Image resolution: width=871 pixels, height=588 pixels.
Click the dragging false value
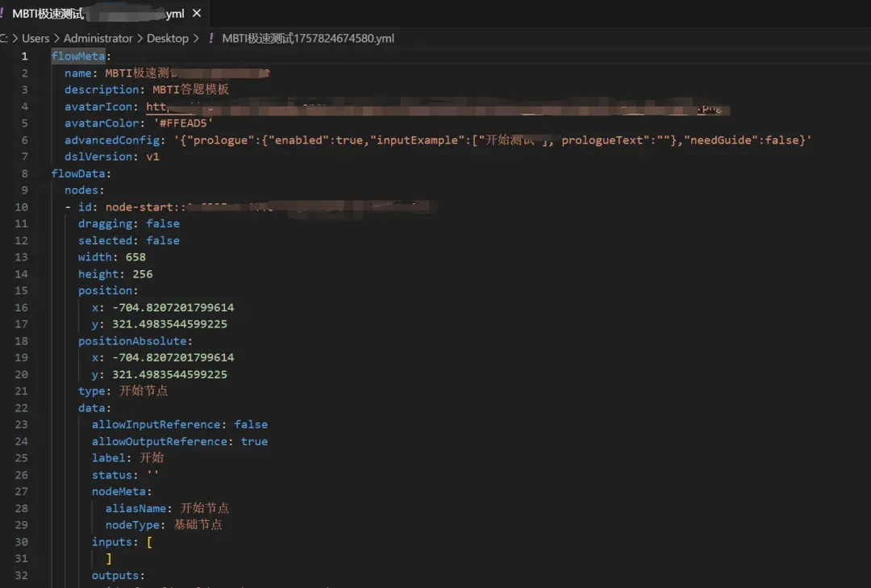pos(163,223)
